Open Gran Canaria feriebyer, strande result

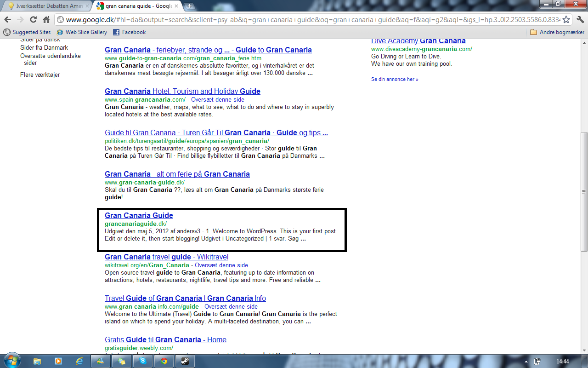[x=208, y=50]
